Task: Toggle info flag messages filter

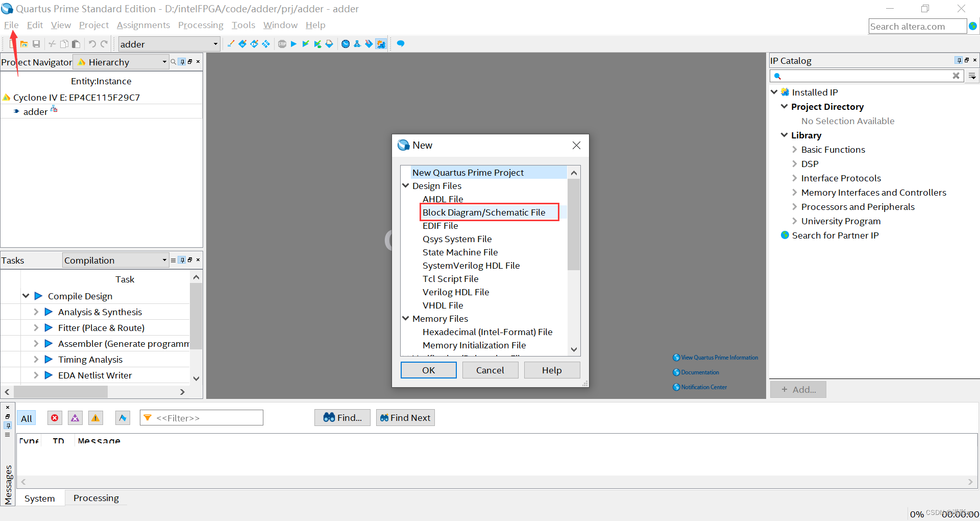Action: (x=122, y=418)
